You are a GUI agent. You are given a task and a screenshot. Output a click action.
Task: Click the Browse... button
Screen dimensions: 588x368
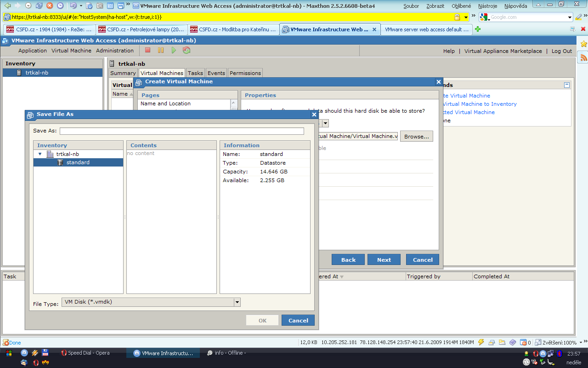pyautogui.click(x=417, y=136)
